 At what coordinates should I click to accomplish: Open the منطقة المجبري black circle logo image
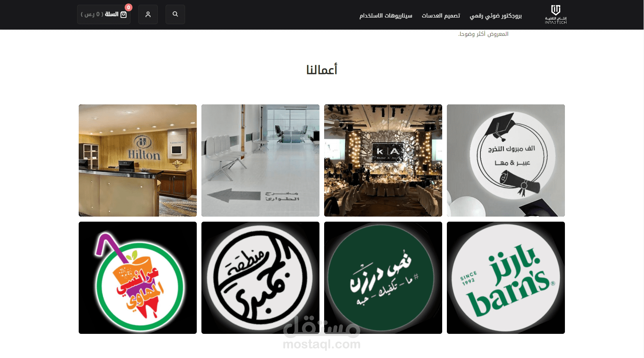[x=260, y=278]
